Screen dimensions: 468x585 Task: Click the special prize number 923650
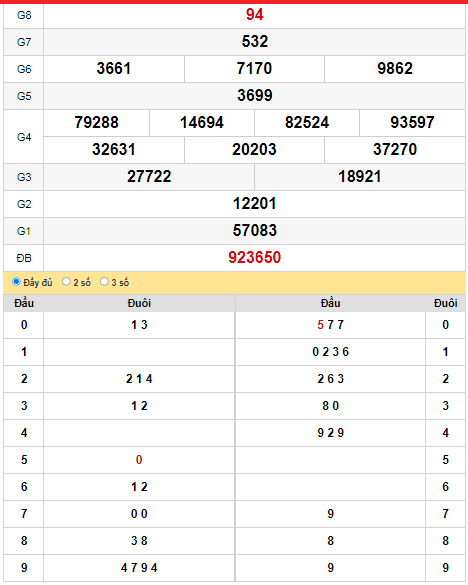(x=255, y=257)
